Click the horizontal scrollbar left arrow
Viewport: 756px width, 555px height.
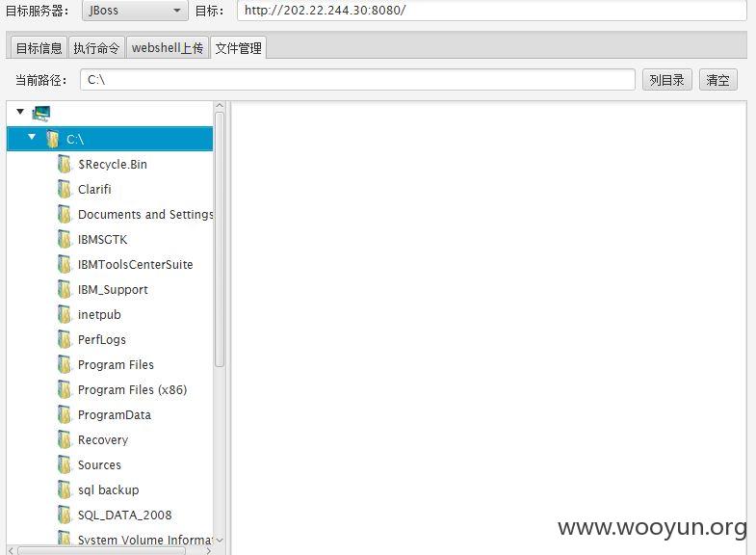point(11,550)
